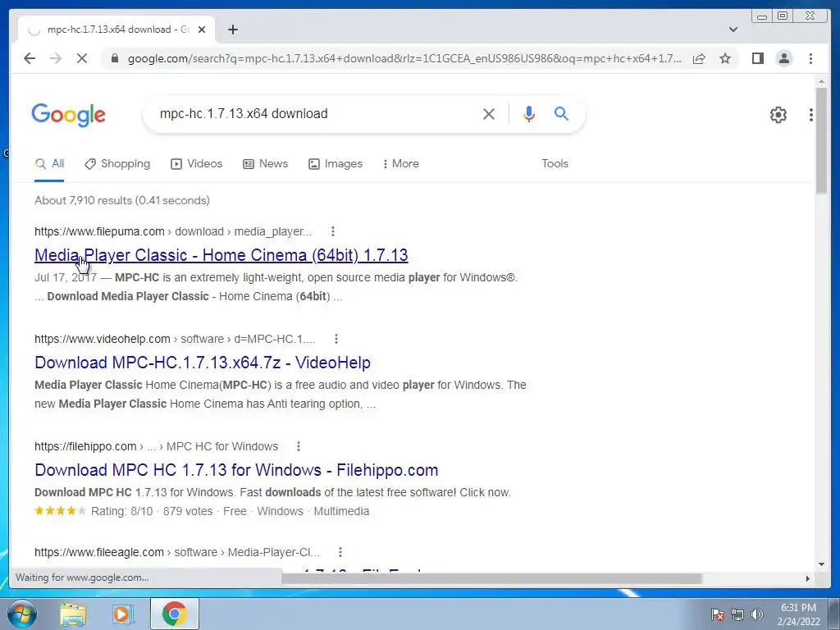Screen dimensions: 840x630
Task: Expand the More search options
Action: (x=400, y=164)
